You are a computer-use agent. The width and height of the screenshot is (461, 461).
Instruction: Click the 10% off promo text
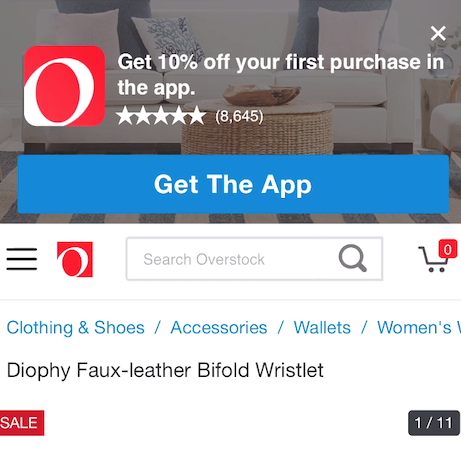tap(281, 75)
